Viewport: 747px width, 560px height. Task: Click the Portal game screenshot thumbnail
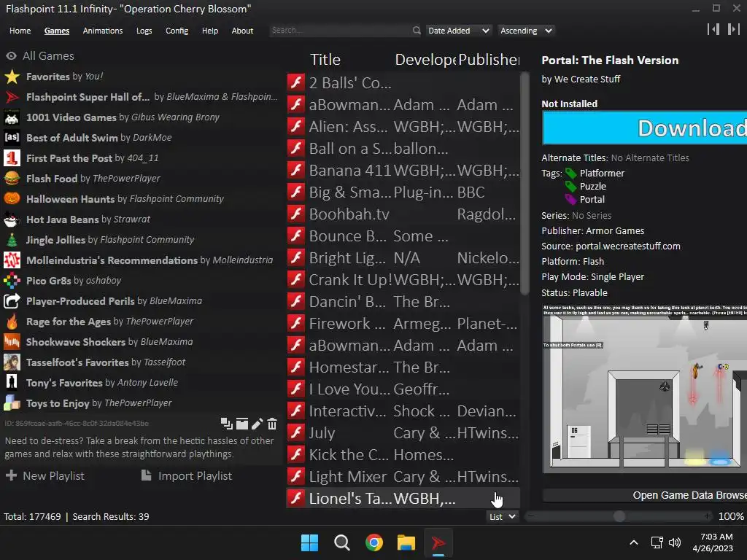645,389
